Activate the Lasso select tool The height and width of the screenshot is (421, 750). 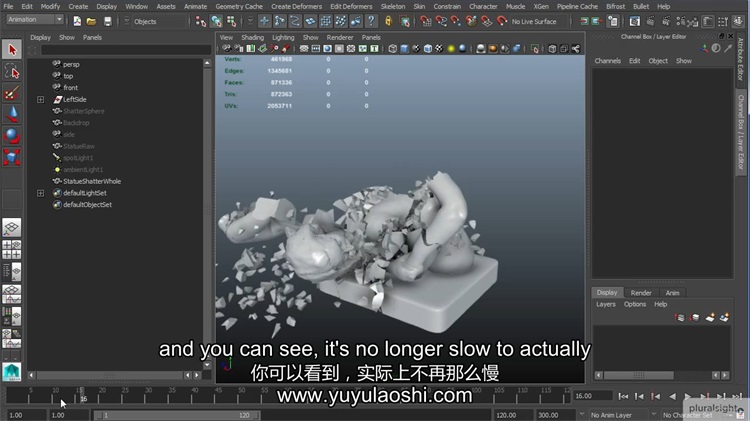point(12,72)
